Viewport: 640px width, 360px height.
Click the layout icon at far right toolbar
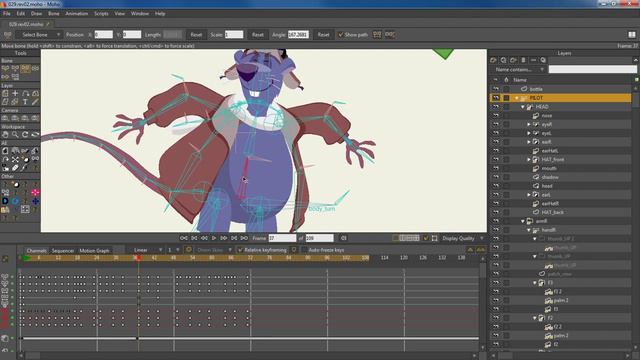tap(632, 35)
